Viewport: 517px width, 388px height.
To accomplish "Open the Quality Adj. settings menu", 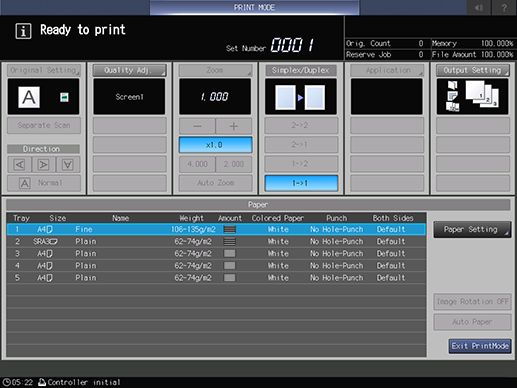I will tap(129, 70).
